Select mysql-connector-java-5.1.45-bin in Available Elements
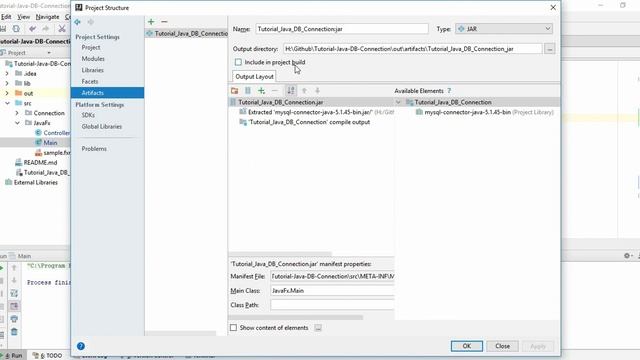The width and height of the screenshot is (640, 360). [484, 112]
